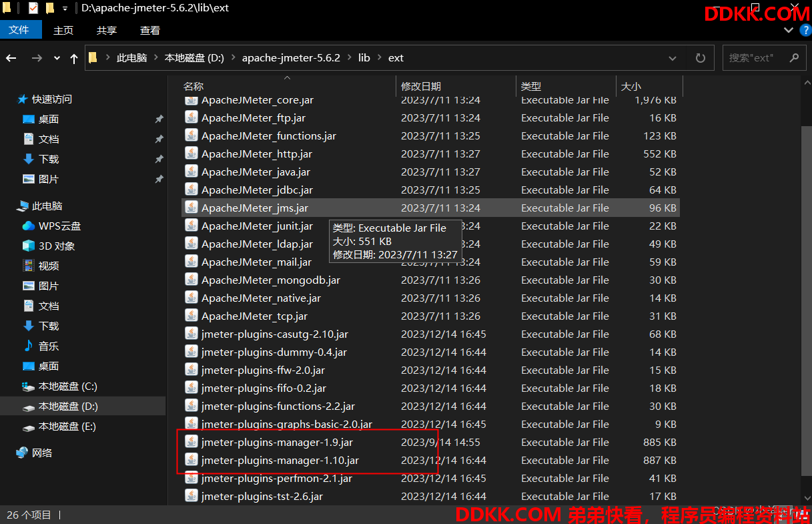812x524 pixels.
Task: Click the jmeter-plugins-dummy-0.4.jar file icon
Action: 191,352
